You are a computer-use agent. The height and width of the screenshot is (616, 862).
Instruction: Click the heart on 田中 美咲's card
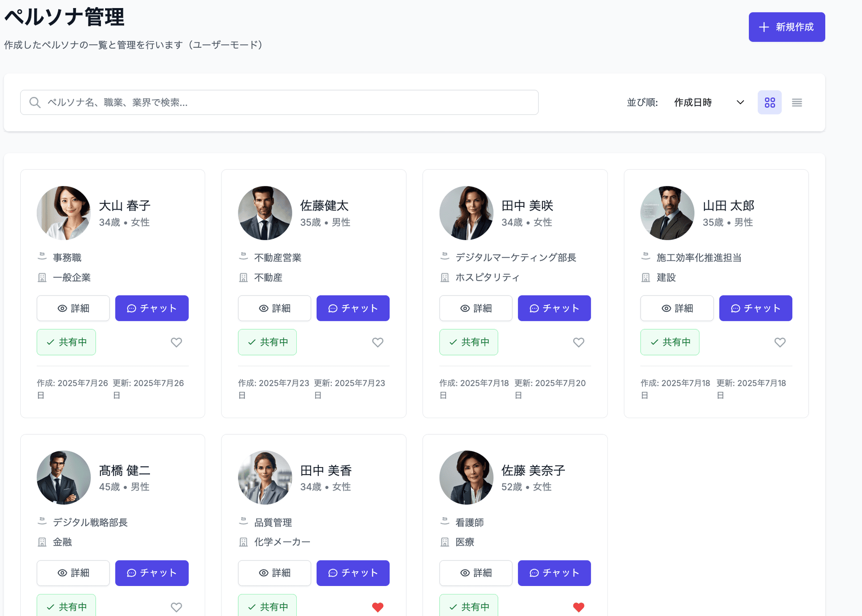pos(579,342)
